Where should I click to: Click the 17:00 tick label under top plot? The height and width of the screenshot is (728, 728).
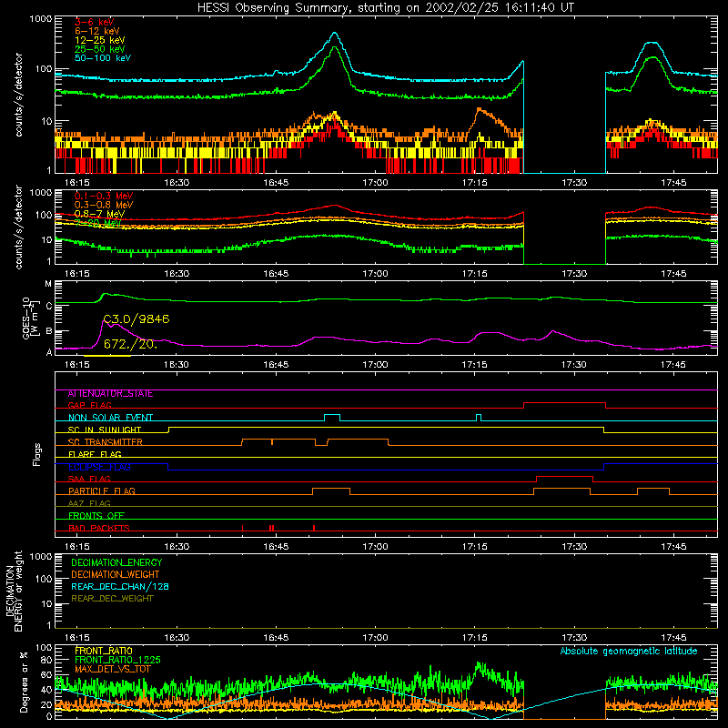(375, 183)
